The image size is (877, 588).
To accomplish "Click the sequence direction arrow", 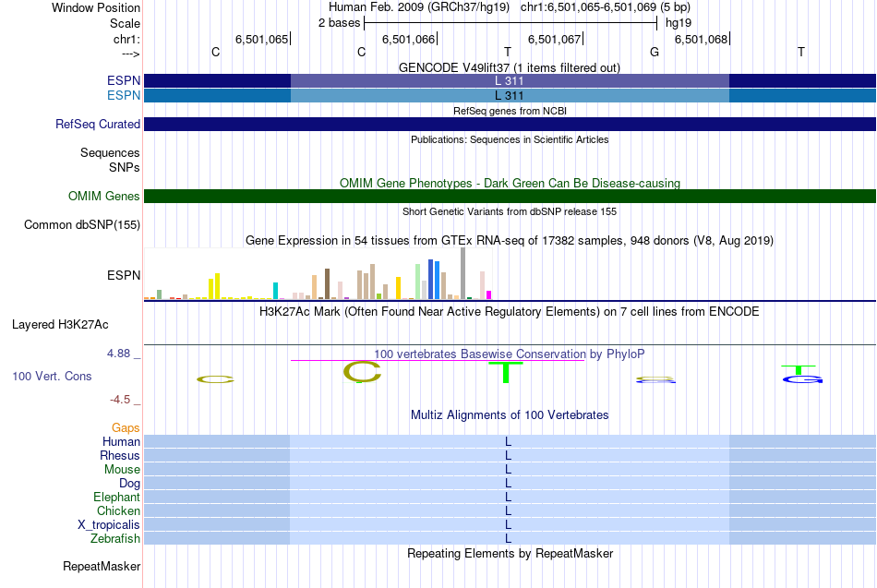I will click(x=131, y=54).
